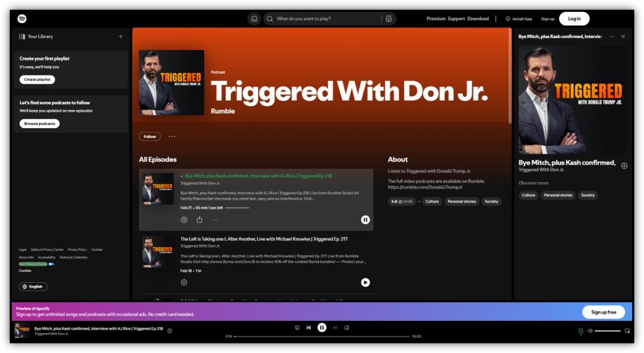This screenshot has height=353, width=644.
Task: Adjust the volume slider
Action: coord(608,331)
